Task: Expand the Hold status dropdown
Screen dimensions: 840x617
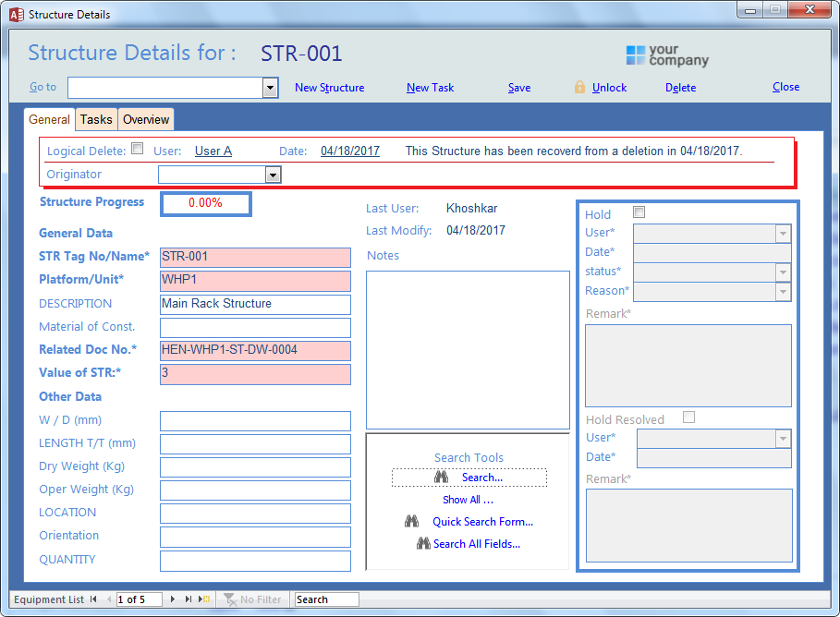Action: [784, 272]
